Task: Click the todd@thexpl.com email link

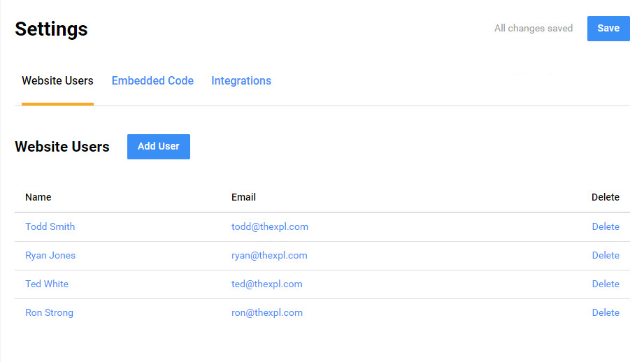Action: (x=270, y=227)
